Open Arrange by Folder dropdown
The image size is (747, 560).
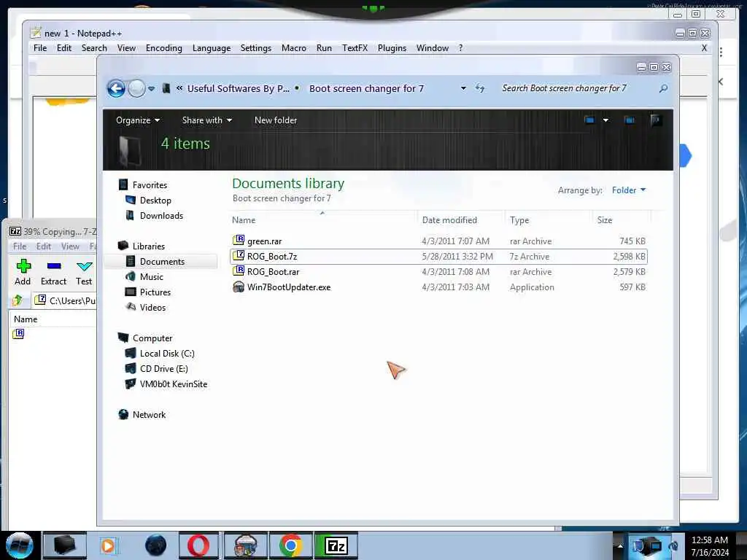click(x=629, y=190)
